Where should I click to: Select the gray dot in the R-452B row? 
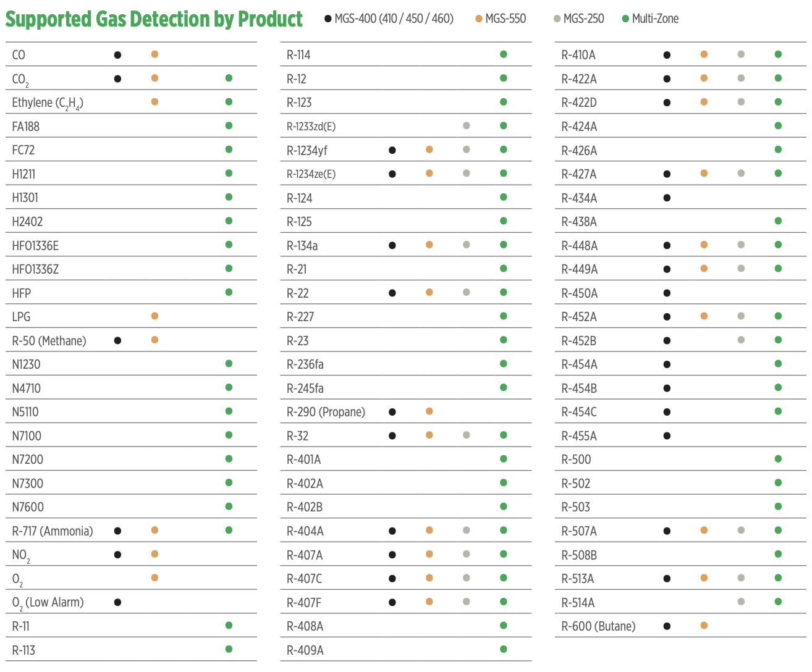[741, 340]
